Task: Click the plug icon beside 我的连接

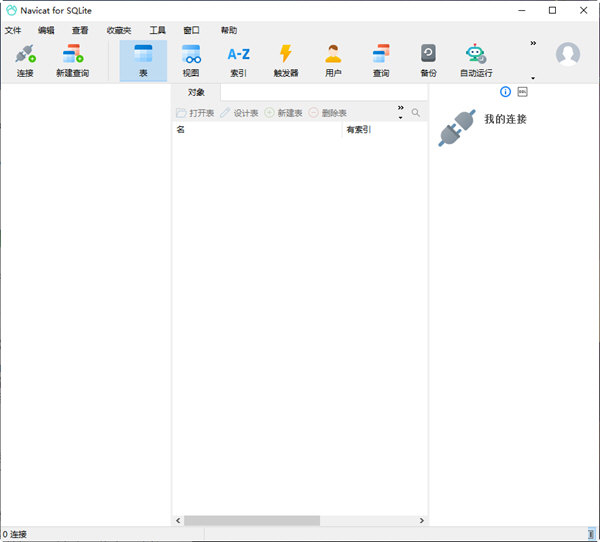Action: (457, 127)
